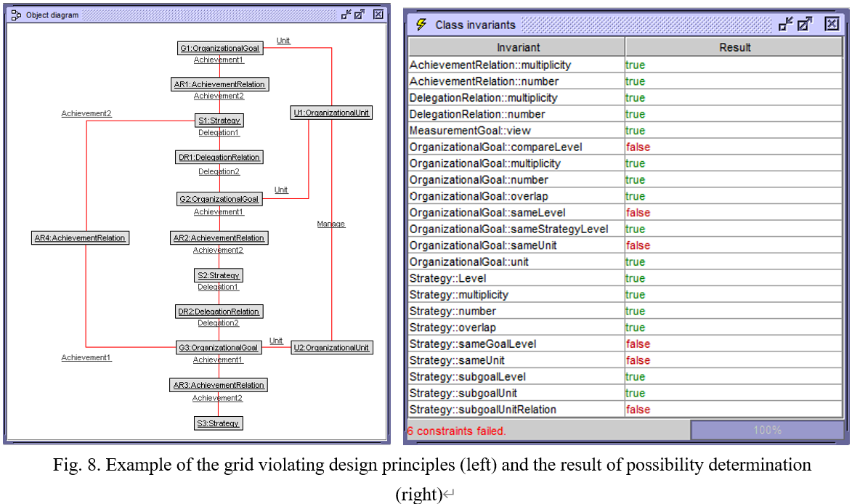852x504 pixels.
Task: Click the '6 constraints failed.' status message
Action: point(456,431)
